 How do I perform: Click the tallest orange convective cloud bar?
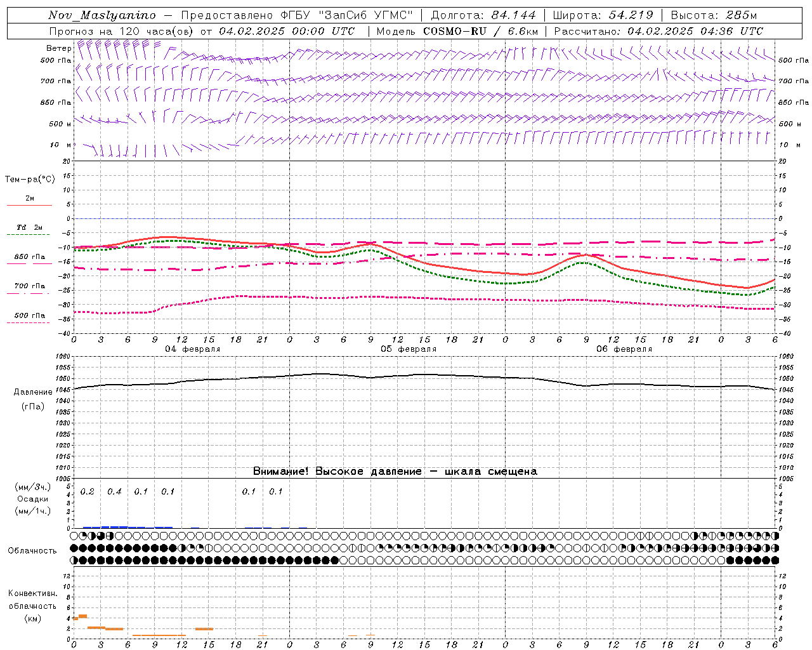82,616
